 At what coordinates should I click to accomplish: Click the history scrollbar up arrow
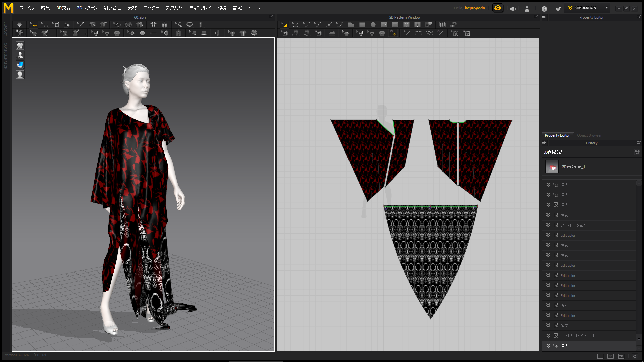point(639,183)
